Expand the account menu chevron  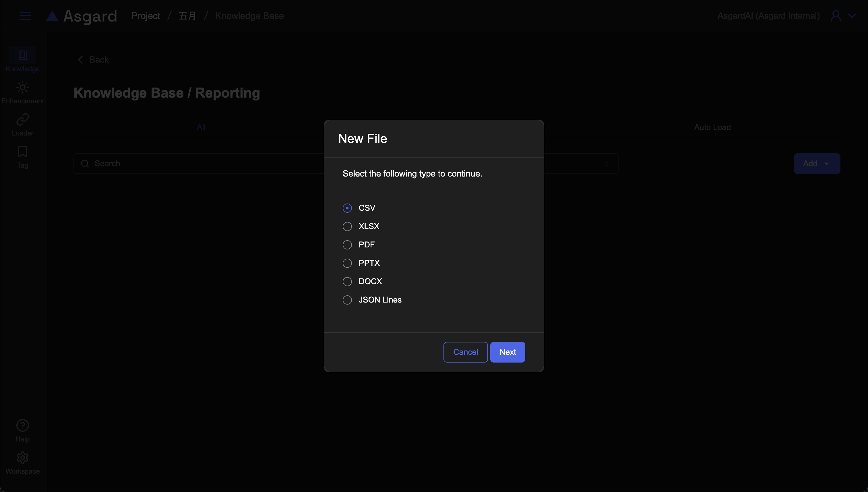click(x=852, y=16)
